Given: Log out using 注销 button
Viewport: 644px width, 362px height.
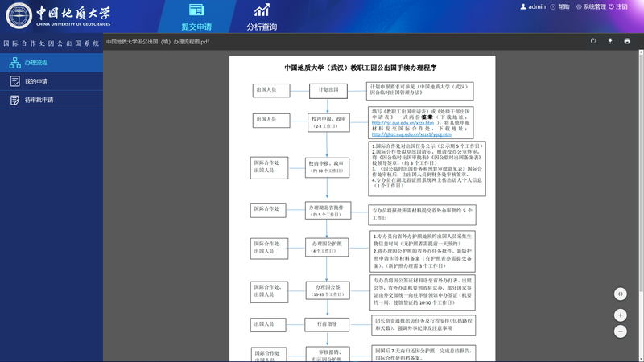Looking at the screenshot, I should tap(617, 6).
